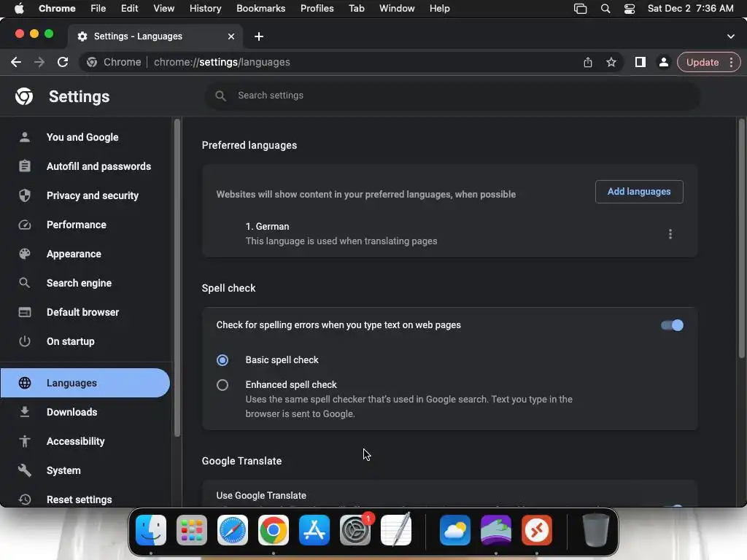Click the Stage Manager icon in menu bar
The width and height of the screenshot is (747, 560).
pyautogui.click(x=580, y=9)
